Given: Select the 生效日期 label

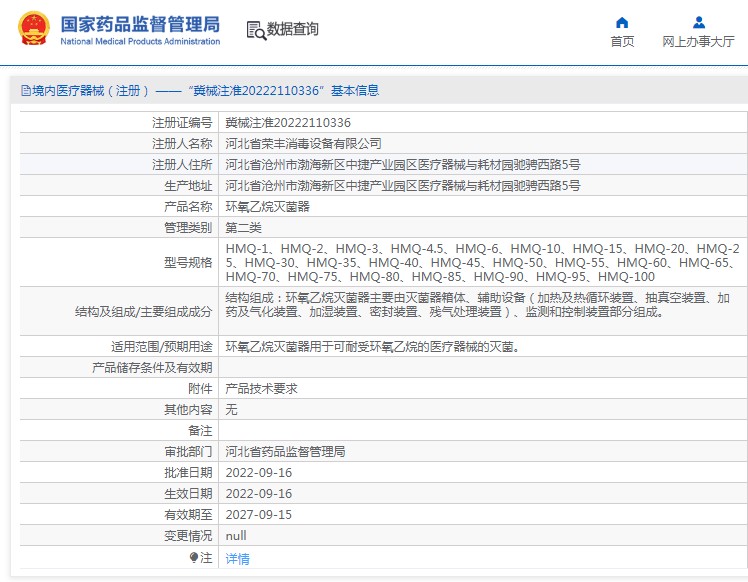Looking at the screenshot, I should [x=188, y=494].
